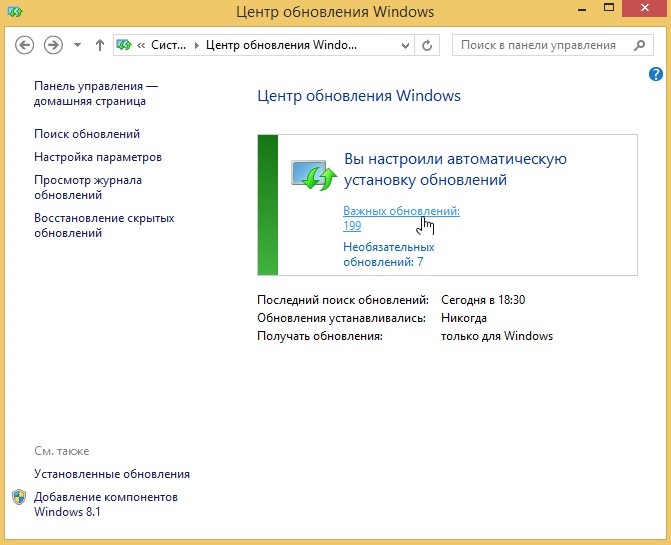671x545 pixels.
Task: Select Поиск обновлений in the sidebar
Action: click(87, 134)
